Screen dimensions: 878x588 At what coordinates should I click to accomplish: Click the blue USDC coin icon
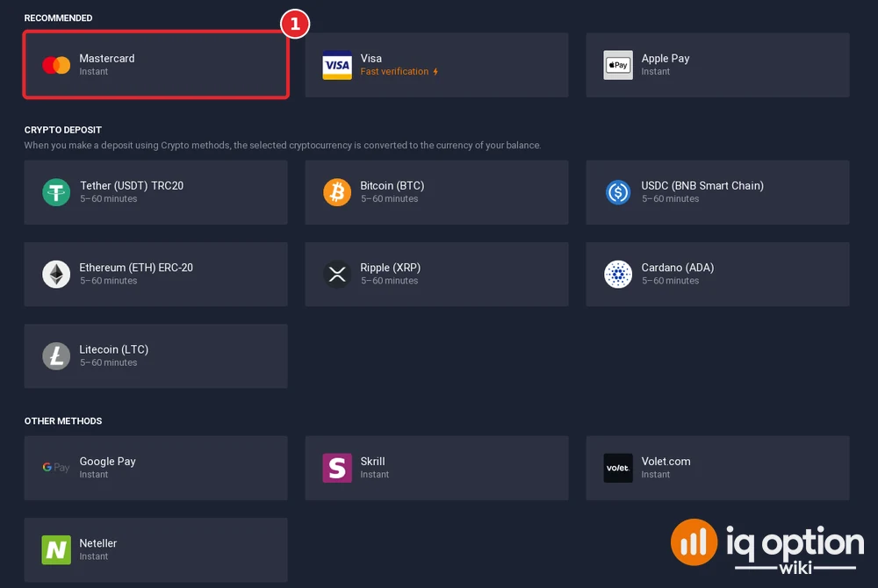point(618,192)
